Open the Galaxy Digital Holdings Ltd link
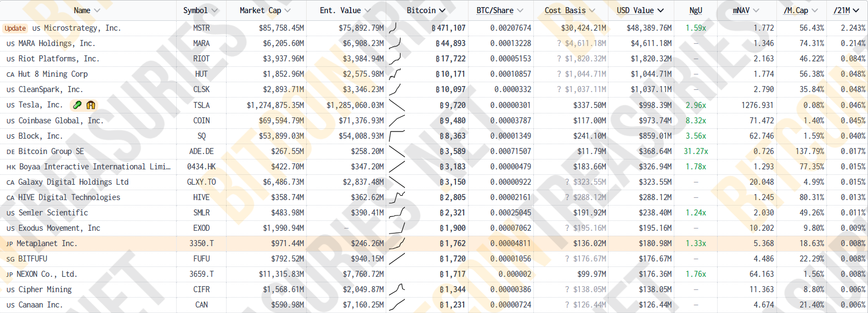 click(x=74, y=182)
